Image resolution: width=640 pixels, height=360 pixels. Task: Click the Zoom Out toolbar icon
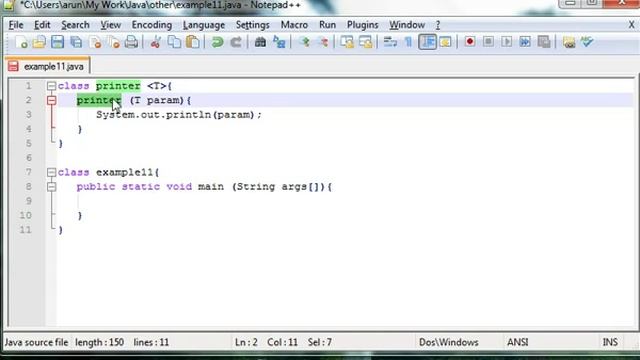point(323,42)
